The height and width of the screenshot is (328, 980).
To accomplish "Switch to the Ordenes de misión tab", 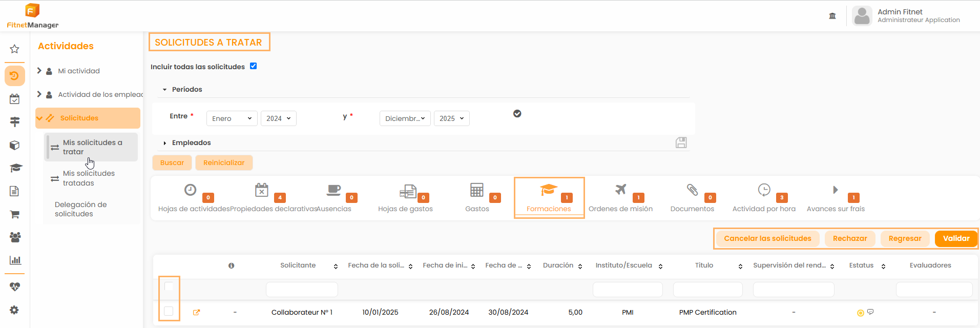I will coord(620,198).
